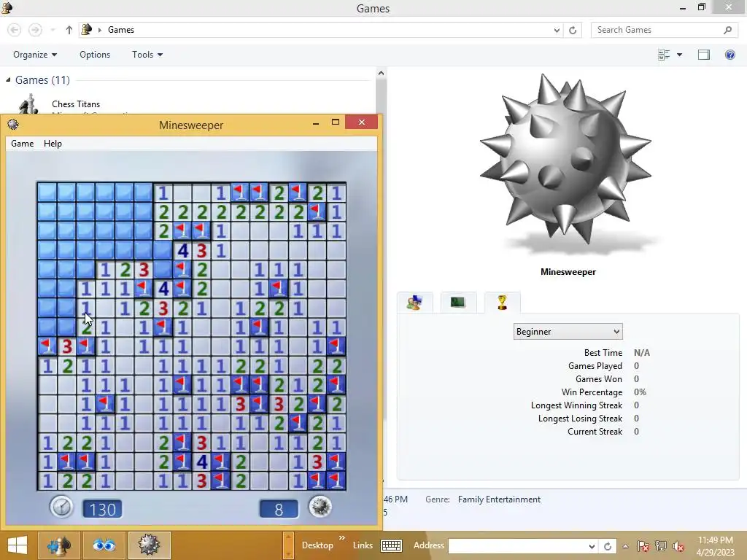Open the Help menu in Minesweeper

[x=53, y=144]
